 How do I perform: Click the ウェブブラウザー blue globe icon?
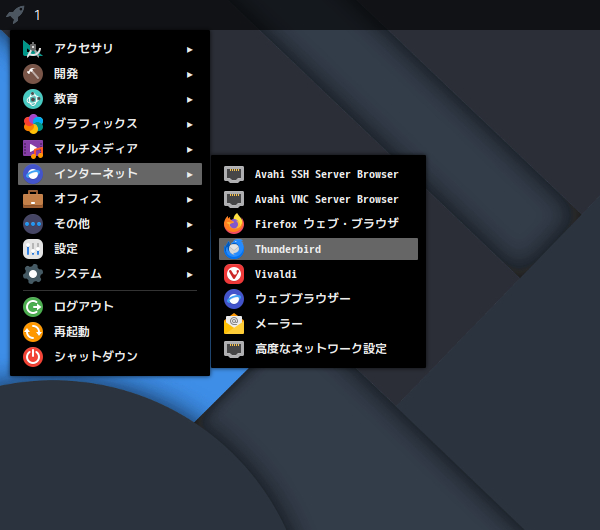coord(234,299)
